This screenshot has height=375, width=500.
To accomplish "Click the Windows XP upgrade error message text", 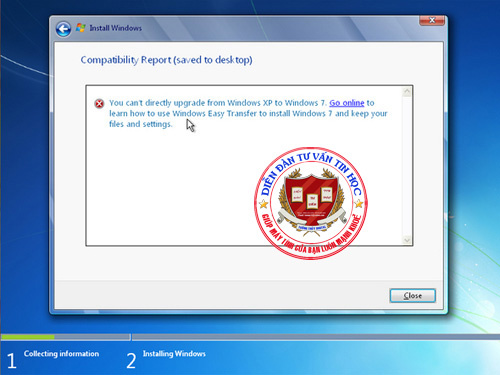I will click(248, 113).
